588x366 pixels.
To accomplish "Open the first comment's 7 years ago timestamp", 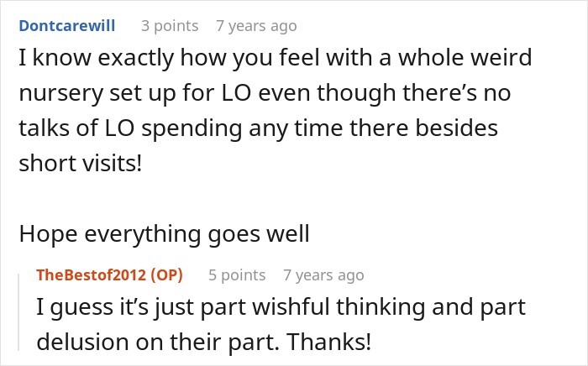I will (256, 26).
